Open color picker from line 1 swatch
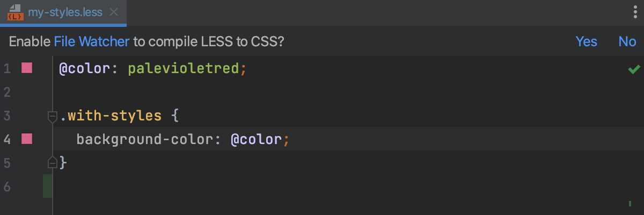This screenshot has height=215, width=644. point(27,68)
